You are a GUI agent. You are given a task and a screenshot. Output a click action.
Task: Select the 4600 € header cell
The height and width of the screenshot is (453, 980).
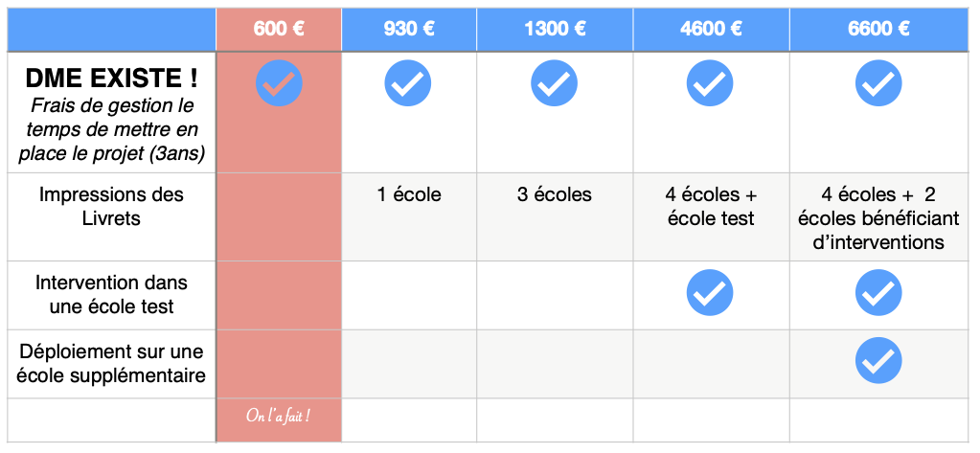pyautogui.click(x=711, y=30)
